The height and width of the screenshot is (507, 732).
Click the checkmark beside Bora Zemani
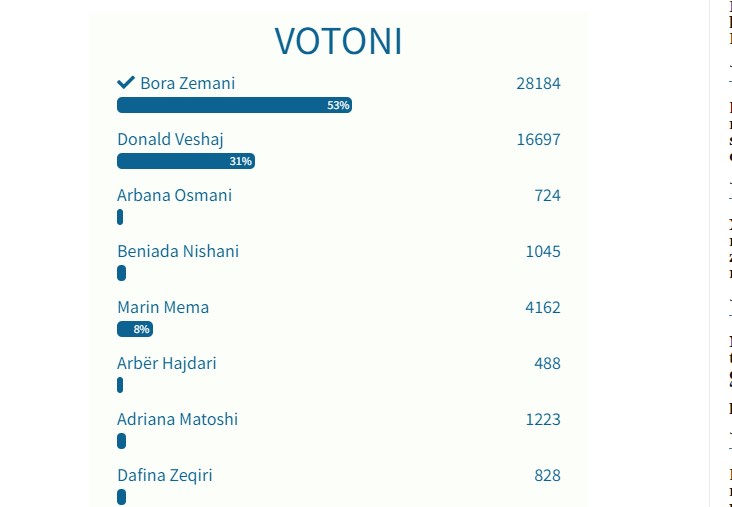coord(126,82)
